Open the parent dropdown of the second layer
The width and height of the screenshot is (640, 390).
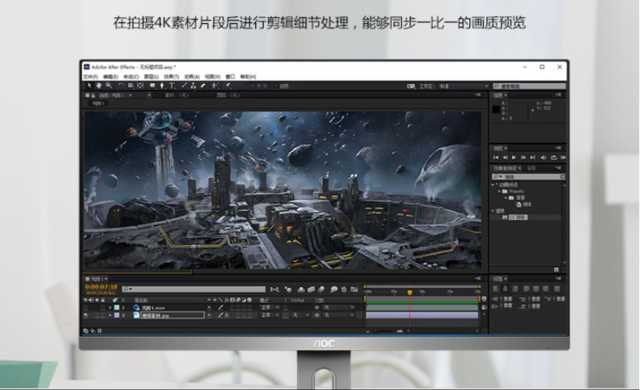coord(338,315)
